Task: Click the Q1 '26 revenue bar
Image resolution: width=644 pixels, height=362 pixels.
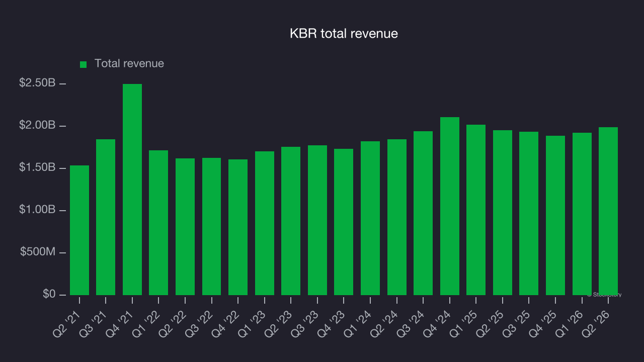Action: click(x=582, y=214)
